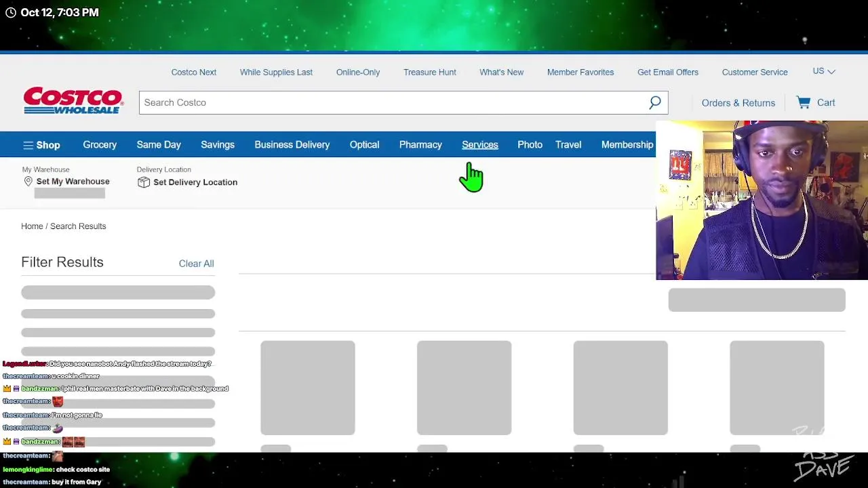Image resolution: width=868 pixels, height=488 pixels.
Task: Click the clock icon beside the date
Action: pyautogui.click(x=11, y=12)
